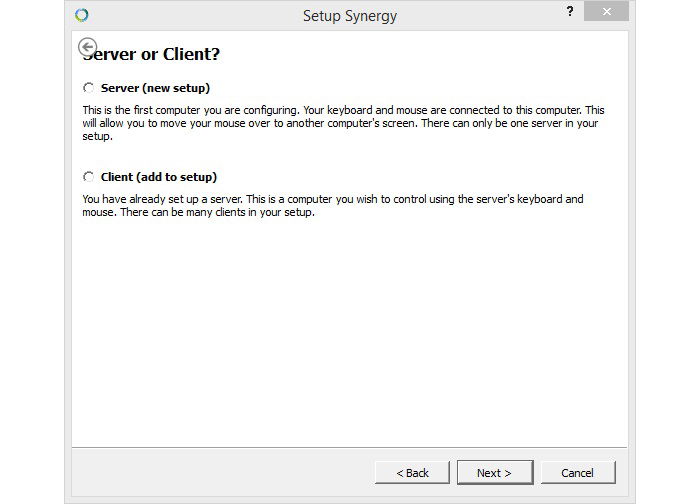Close the Setup Synergy dialog
Viewport: 700px width, 504px height.
coord(606,12)
